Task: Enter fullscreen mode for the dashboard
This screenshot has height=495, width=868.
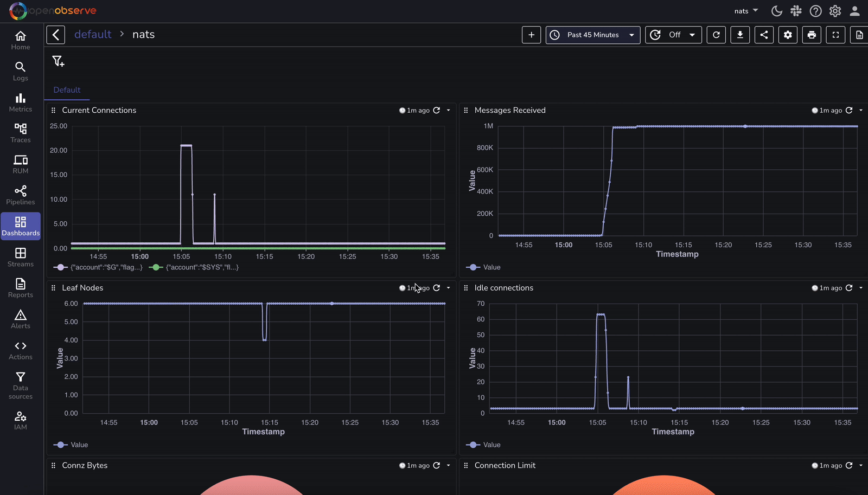Action: tap(835, 35)
